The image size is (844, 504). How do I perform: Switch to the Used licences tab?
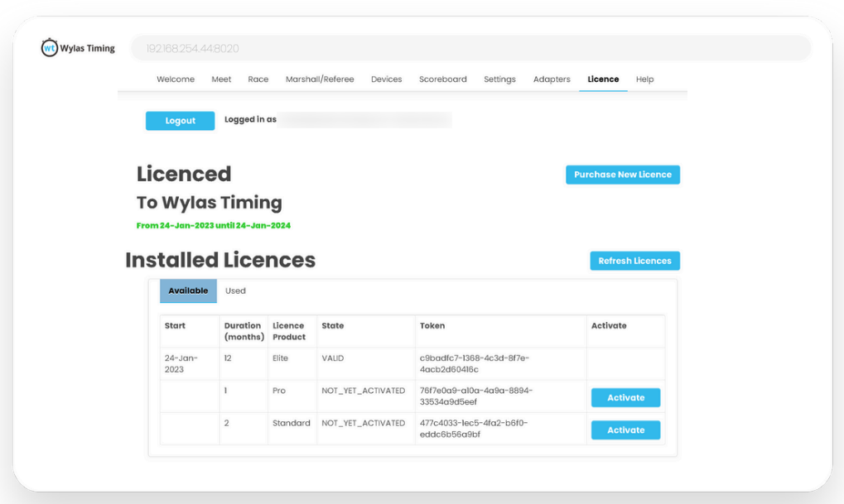tap(235, 290)
